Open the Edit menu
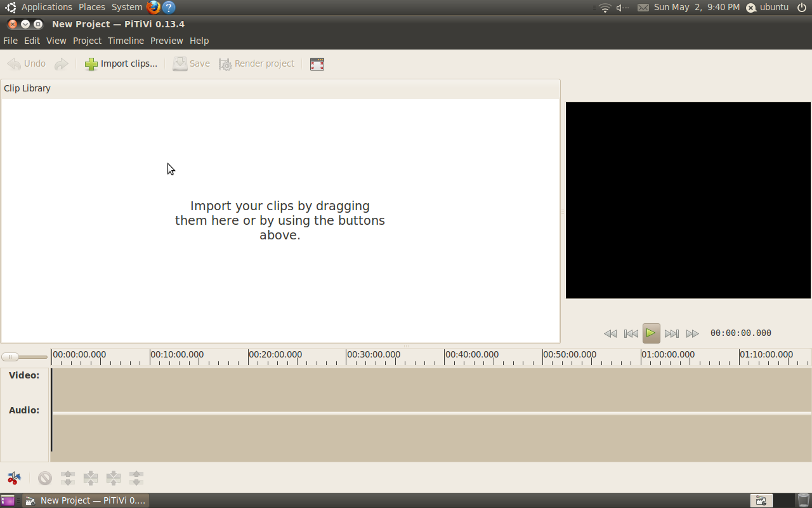The height and width of the screenshot is (508, 812). (32, 41)
